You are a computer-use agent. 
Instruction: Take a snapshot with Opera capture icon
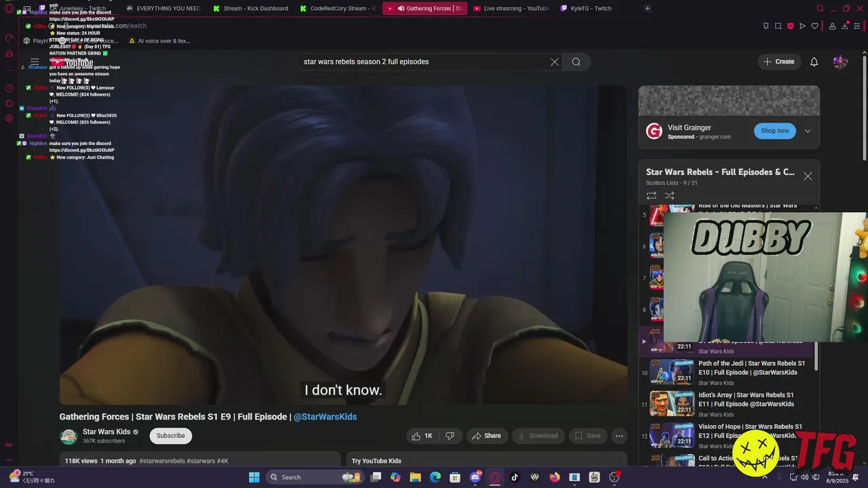[x=778, y=26]
